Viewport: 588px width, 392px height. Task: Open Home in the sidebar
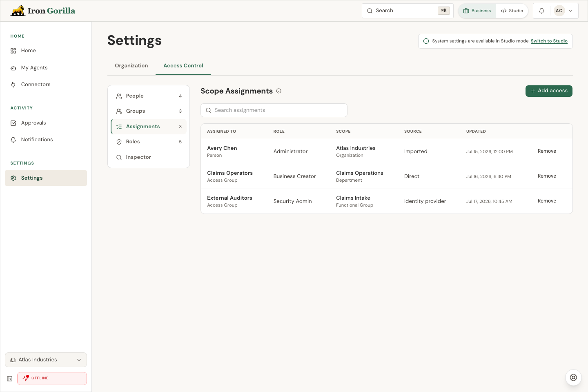tap(46, 51)
